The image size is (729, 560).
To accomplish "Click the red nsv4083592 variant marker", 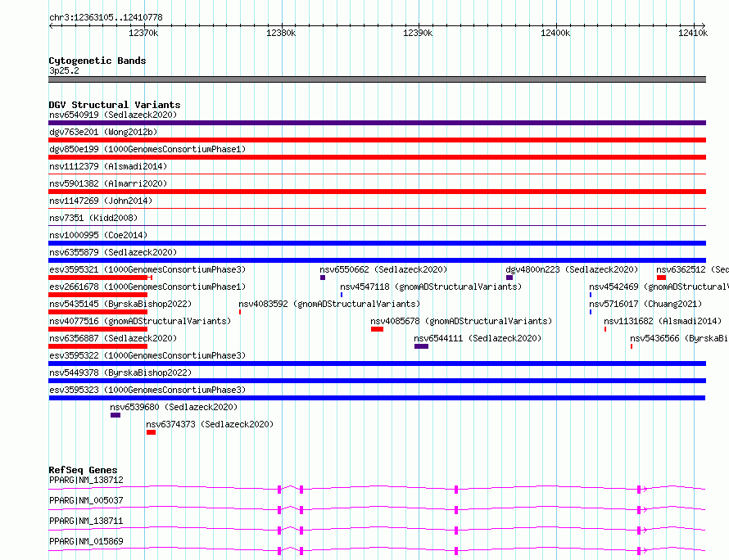I will (240, 312).
